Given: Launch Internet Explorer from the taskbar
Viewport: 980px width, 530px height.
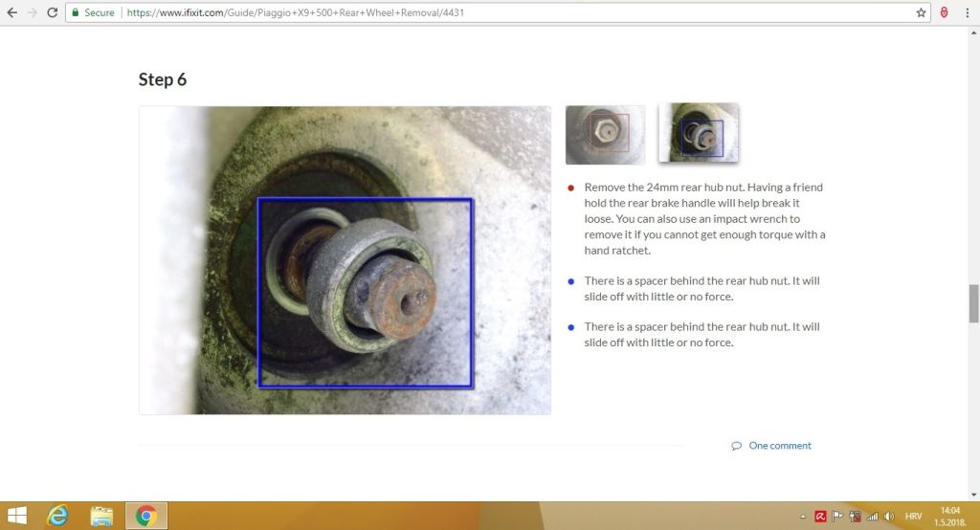Looking at the screenshot, I should [x=57, y=516].
